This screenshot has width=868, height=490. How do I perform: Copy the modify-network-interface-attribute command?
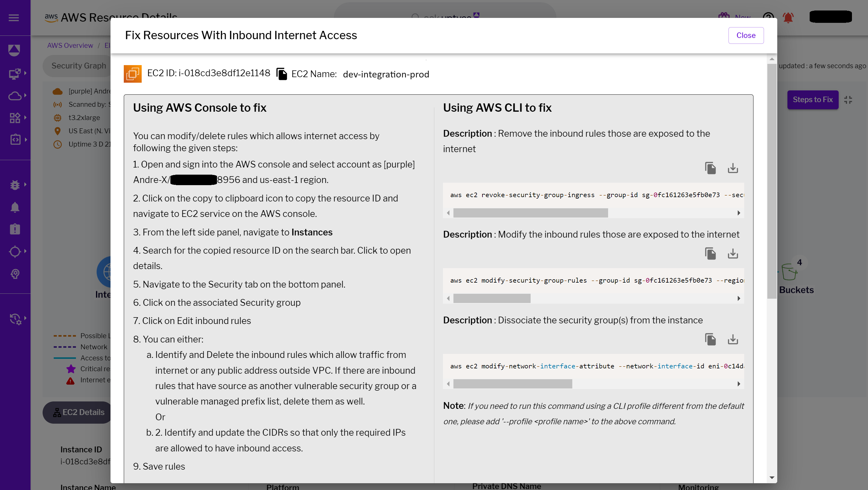point(710,339)
